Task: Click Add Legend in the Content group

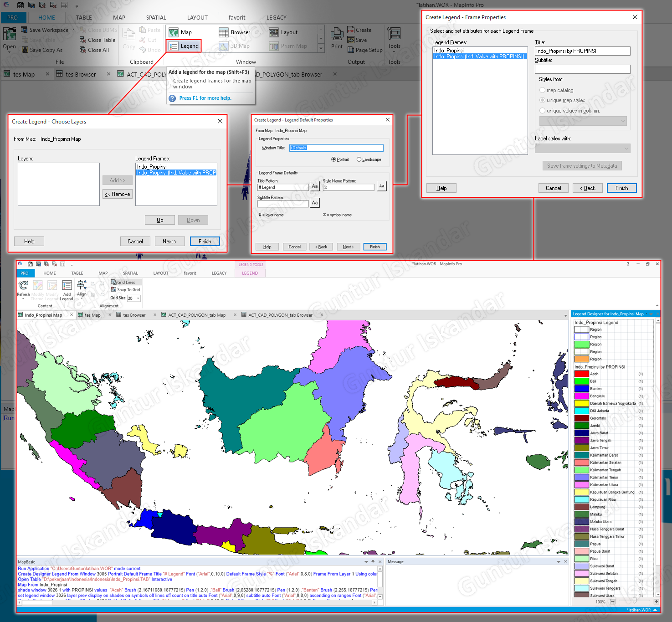Action: [x=67, y=290]
